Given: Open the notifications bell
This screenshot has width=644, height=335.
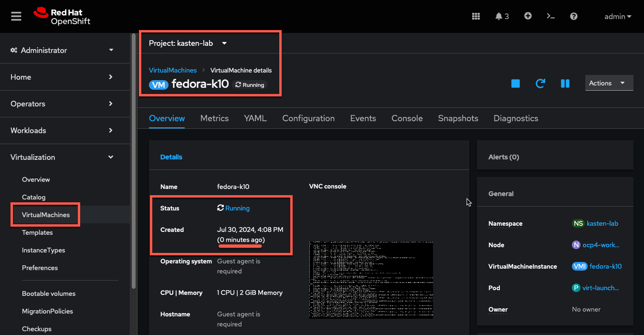Looking at the screenshot, I should [x=502, y=16].
